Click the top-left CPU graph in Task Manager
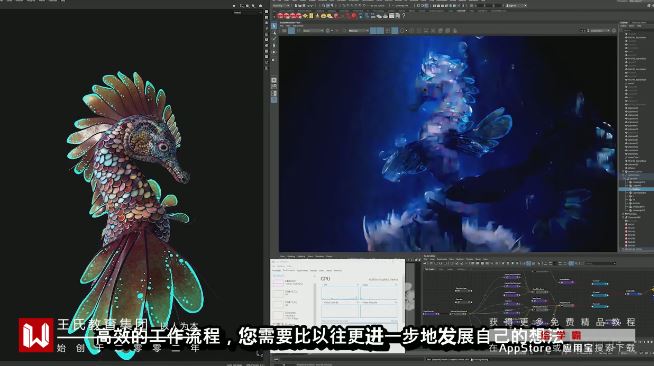Viewport: 654px width, 366px height. coord(340,292)
